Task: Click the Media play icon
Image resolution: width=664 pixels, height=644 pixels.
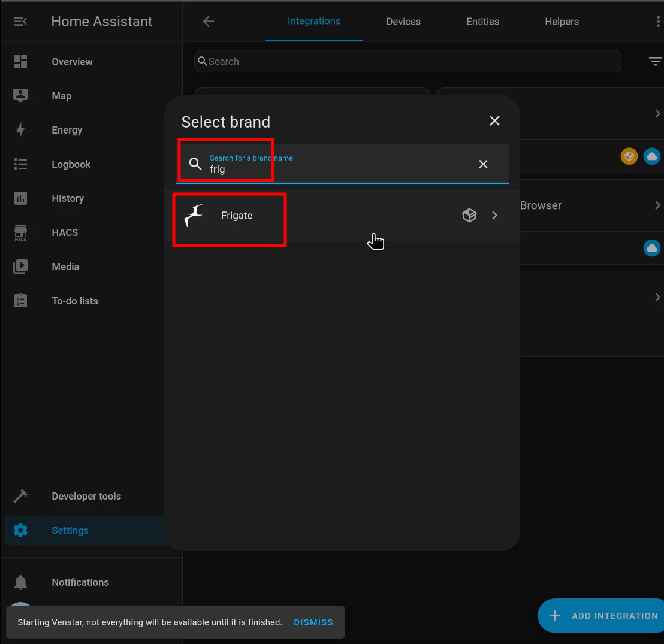Action: [20, 267]
